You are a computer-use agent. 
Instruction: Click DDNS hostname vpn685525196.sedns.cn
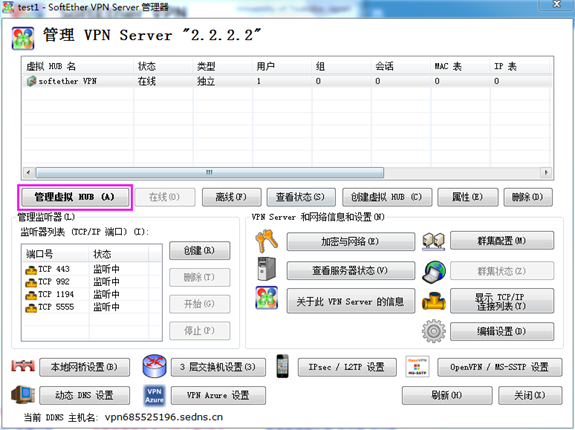(x=164, y=417)
